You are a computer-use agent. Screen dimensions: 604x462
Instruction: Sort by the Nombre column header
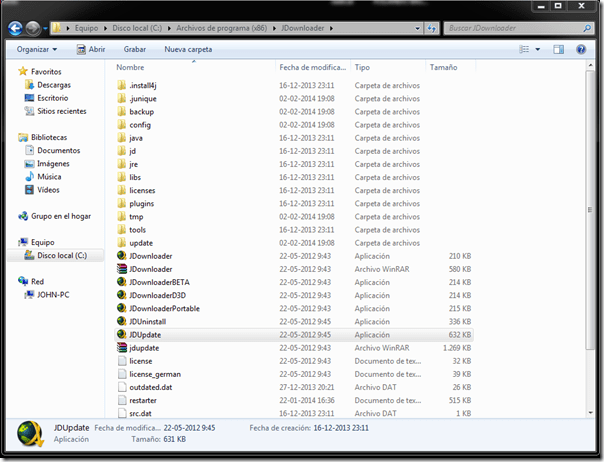(x=130, y=67)
